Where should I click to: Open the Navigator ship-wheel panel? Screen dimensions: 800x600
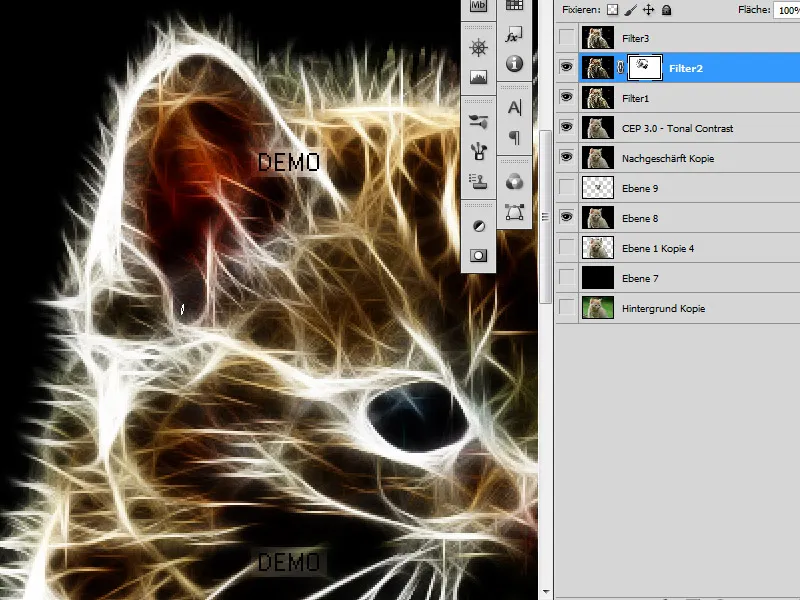[x=478, y=48]
